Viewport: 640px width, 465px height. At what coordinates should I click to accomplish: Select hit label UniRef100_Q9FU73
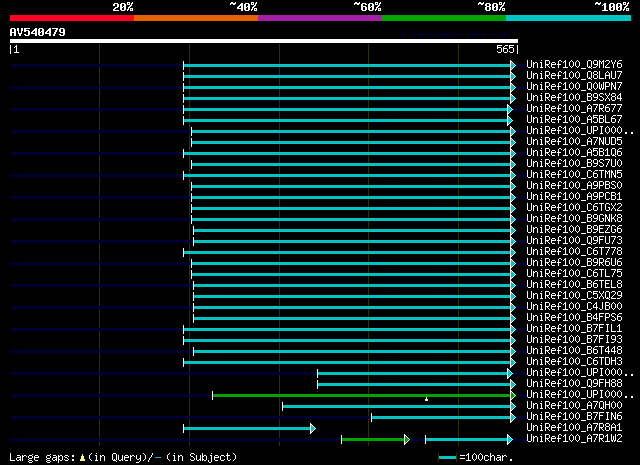574,240
